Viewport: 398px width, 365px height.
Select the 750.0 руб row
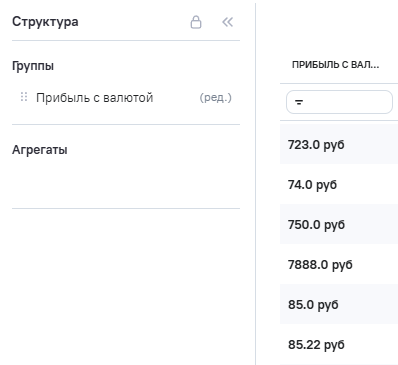339,224
